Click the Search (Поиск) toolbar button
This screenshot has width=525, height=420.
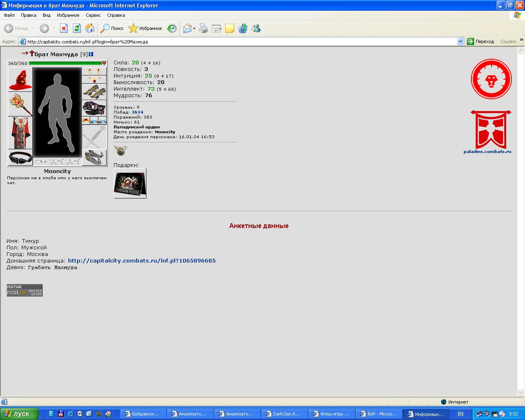point(112,28)
